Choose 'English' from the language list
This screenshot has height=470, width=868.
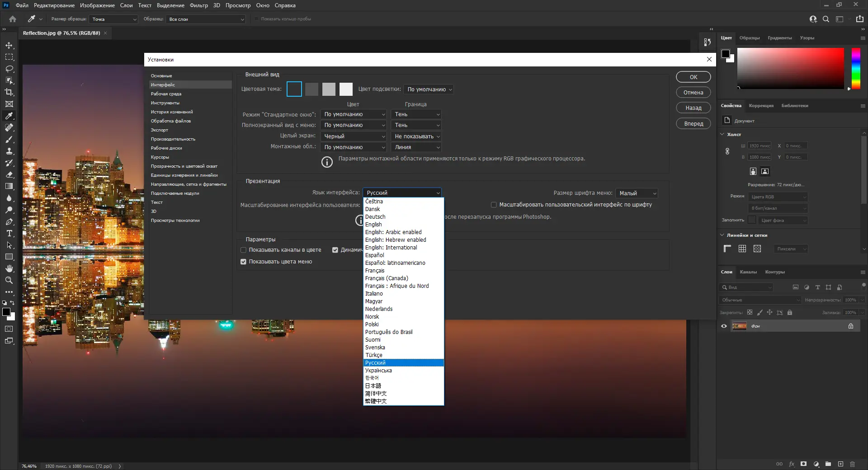pyautogui.click(x=373, y=225)
